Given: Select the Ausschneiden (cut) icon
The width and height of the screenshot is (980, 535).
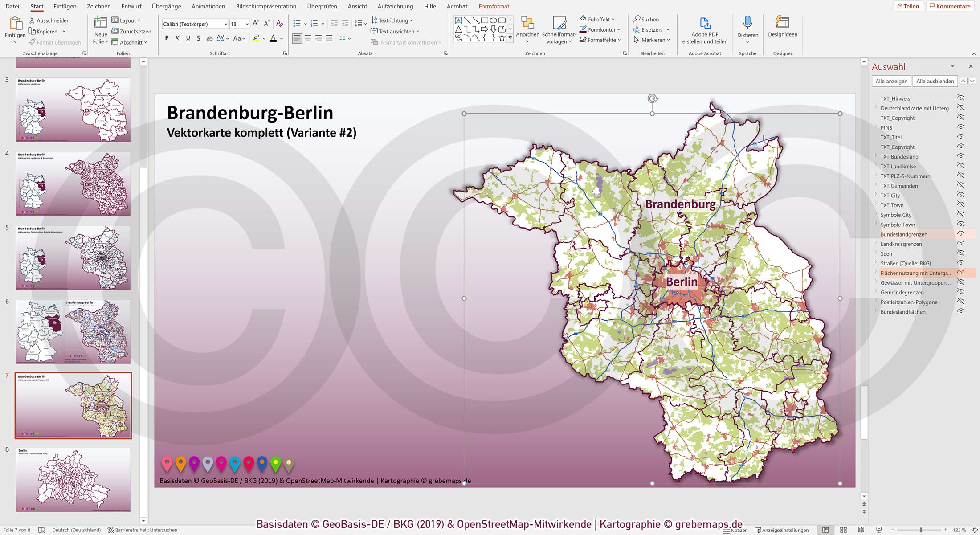Looking at the screenshot, I should point(32,20).
